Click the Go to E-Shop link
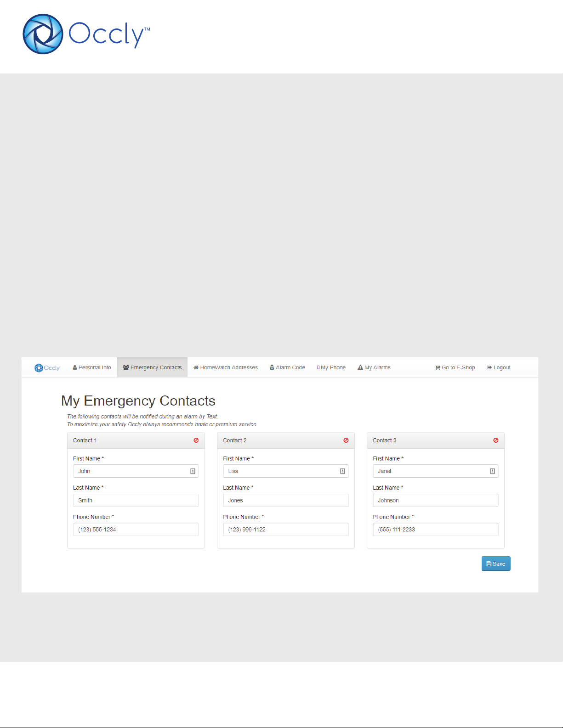This screenshot has height=728, width=563. 455,367
